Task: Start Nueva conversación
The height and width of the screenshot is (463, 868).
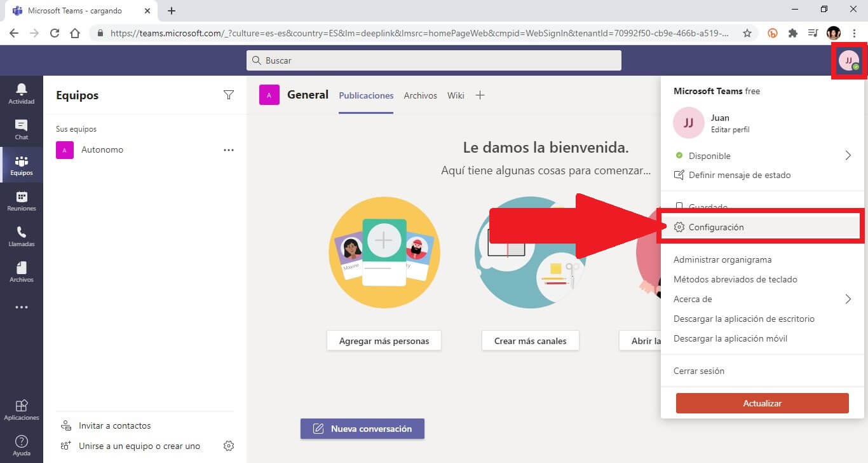Action: point(362,429)
